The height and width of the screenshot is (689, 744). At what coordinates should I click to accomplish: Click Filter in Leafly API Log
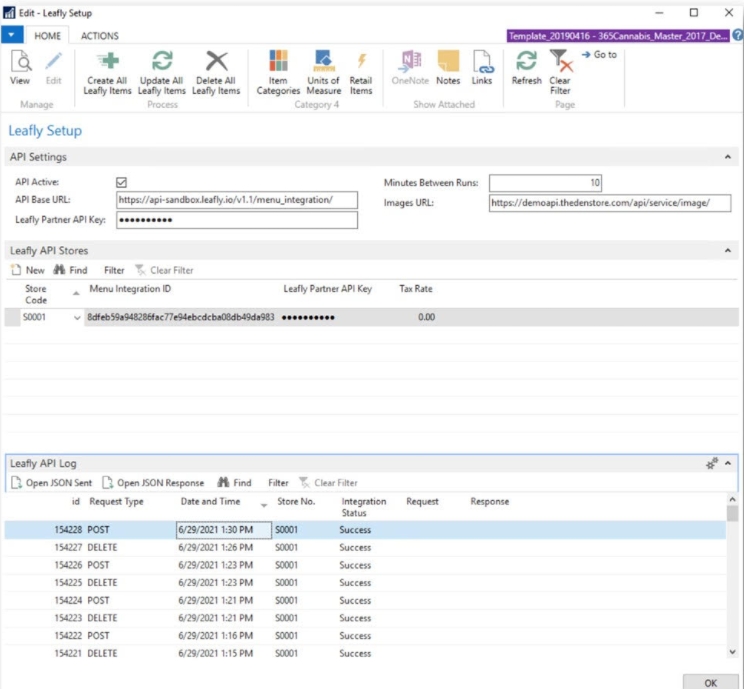pos(278,483)
